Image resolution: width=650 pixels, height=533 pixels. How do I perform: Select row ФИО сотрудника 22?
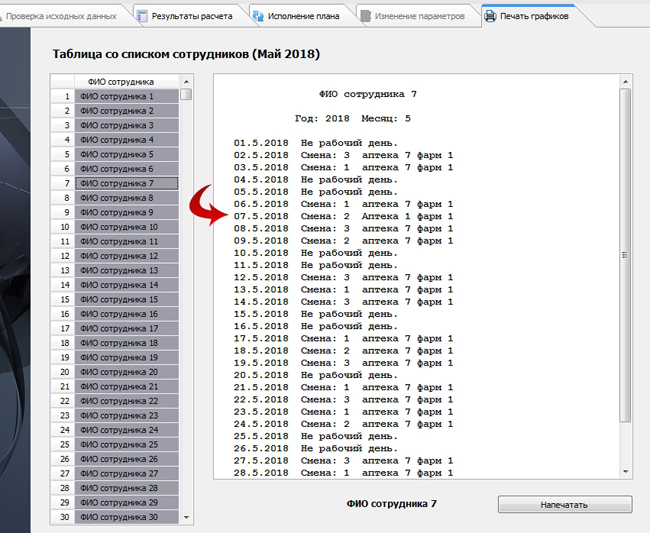[126, 401]
